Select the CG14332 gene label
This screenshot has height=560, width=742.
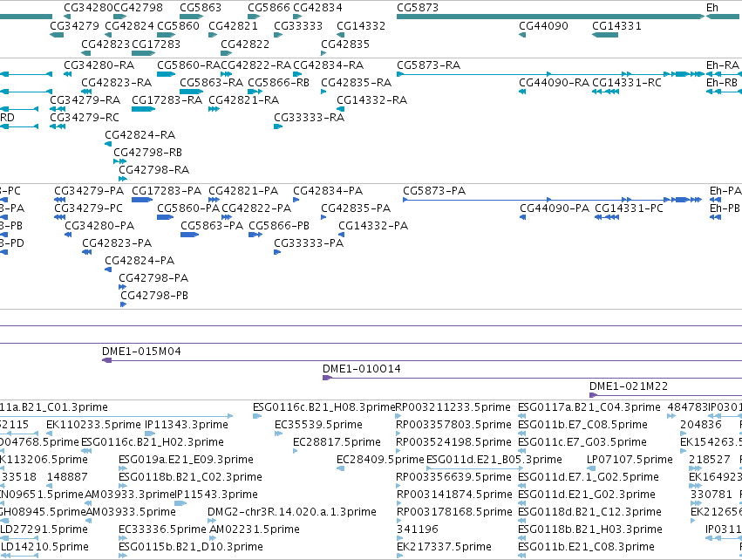(x=361, y=25)
